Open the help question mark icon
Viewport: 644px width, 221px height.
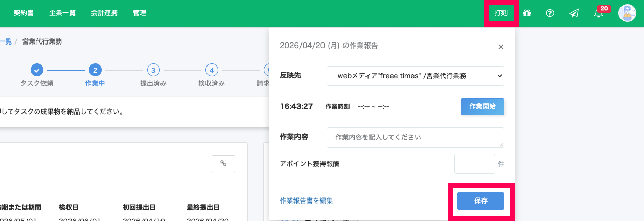(x=550, y=13)
